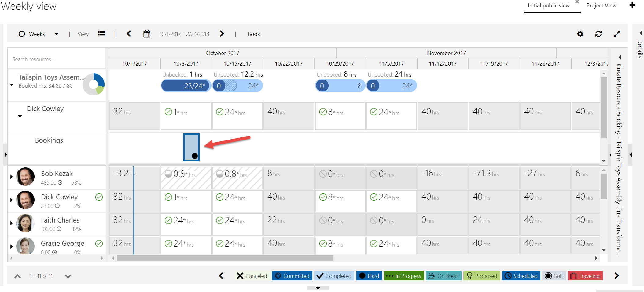The height and width of the screenshot is (292, 644).
Task: Expand the Bob Kozak resource row
Action: (x=12, y=177)
